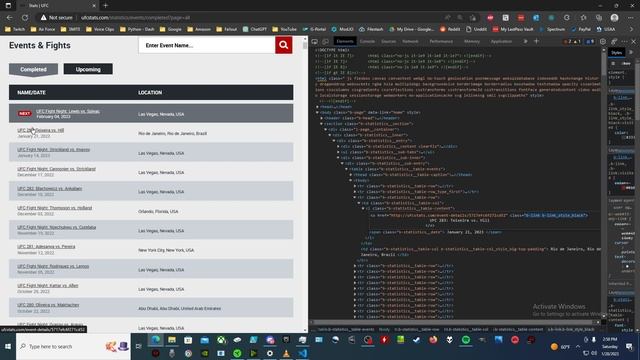
Task: Open the DevTools issues counter badge
Action: [590, 42]
